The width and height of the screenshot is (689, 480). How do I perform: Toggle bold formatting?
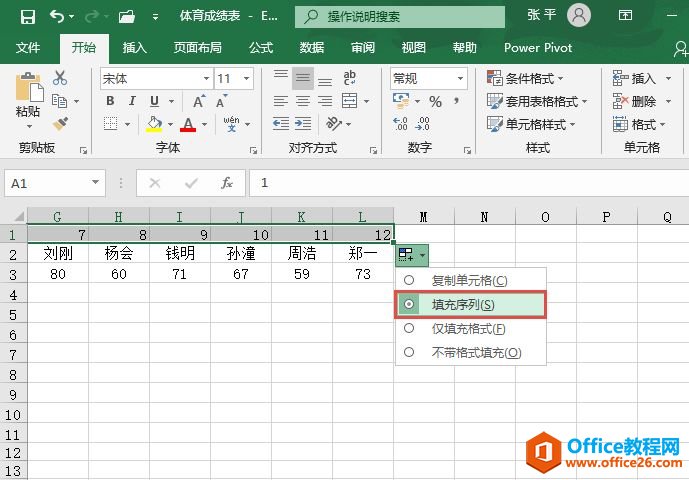click(110, 101)
